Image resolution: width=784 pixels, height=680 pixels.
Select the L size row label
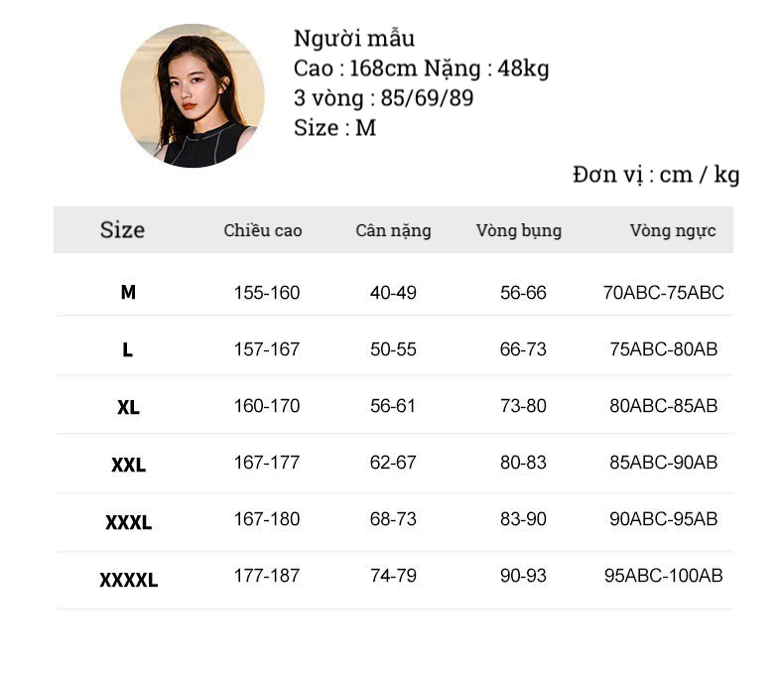[128, 350]
